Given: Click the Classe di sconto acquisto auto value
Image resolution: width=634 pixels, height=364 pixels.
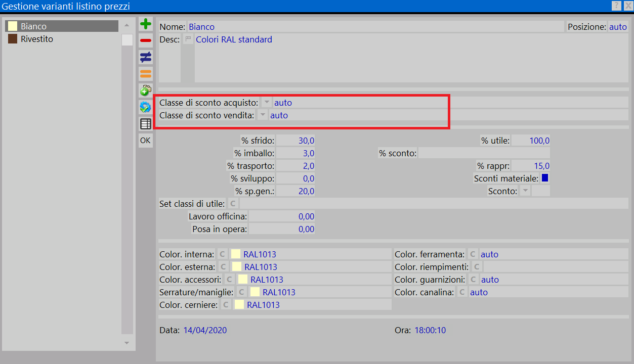Looking at the screenshot, I should pyautogui.click(x=283, y=103).
